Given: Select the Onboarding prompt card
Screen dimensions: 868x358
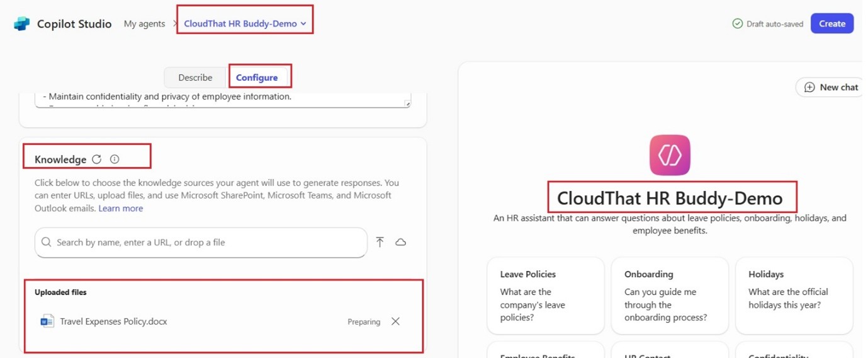Looking at the screenshot, I should (x=670, y=296).
